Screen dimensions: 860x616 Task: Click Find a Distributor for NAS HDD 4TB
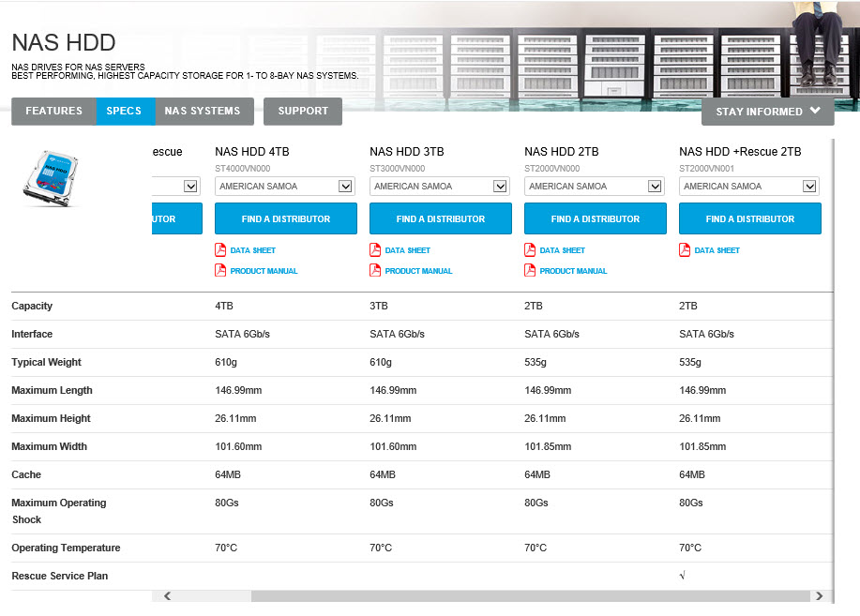[286, 218]
